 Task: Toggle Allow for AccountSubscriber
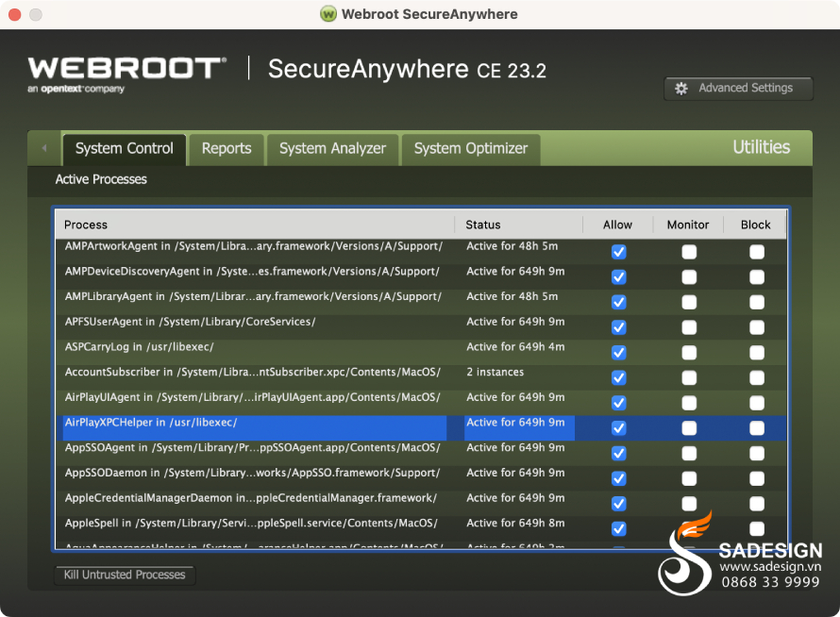click(619, 377)
